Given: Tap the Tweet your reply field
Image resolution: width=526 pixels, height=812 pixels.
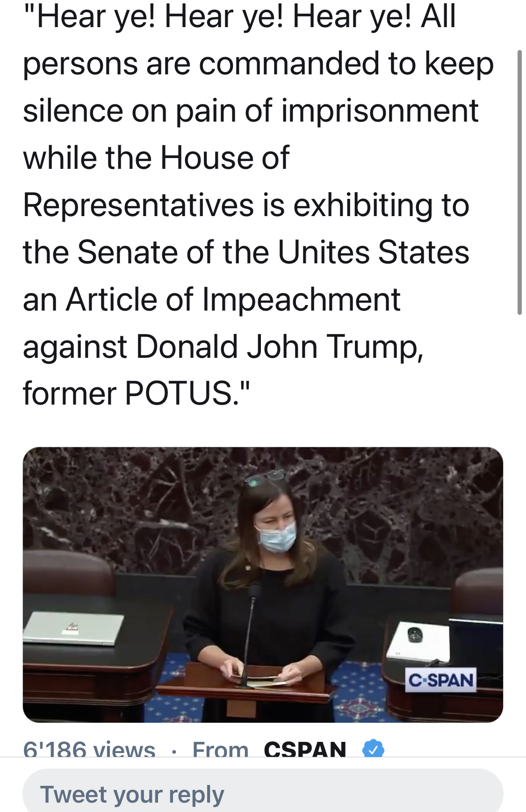Looking at the screenshot, I should pyautogui.click(x=263, y=792).
